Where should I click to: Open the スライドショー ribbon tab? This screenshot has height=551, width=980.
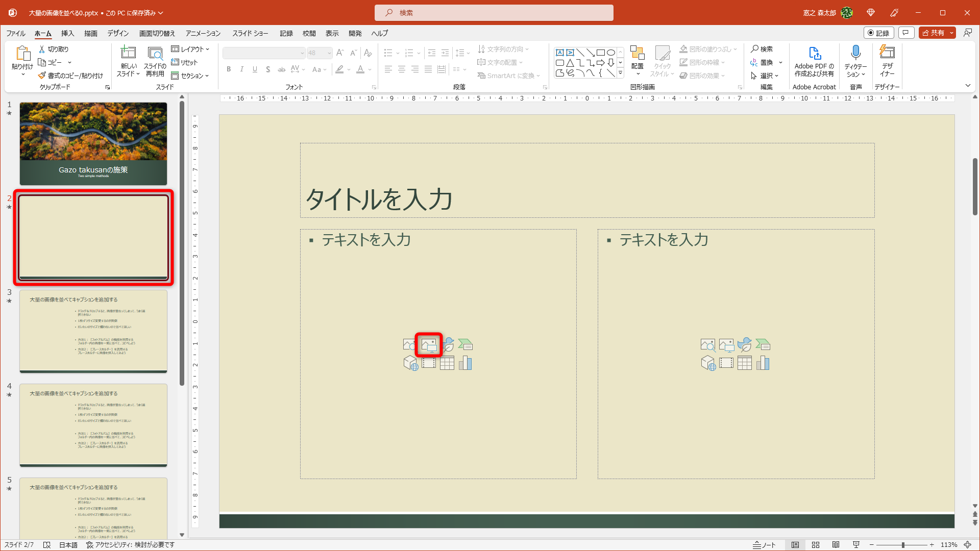251,33
